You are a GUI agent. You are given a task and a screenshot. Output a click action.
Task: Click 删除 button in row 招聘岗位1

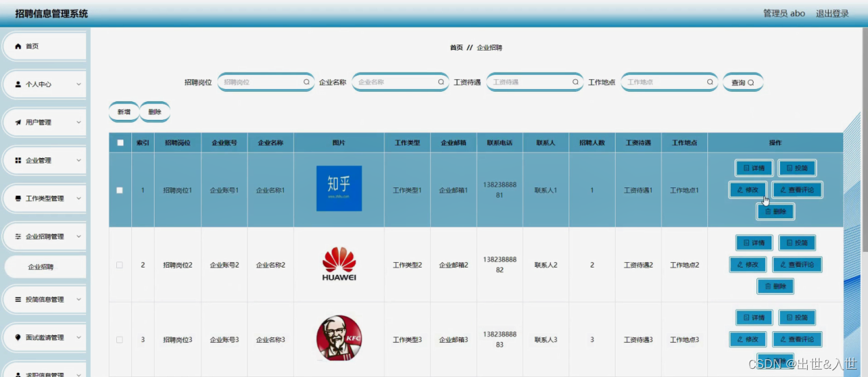click(775, 211)
